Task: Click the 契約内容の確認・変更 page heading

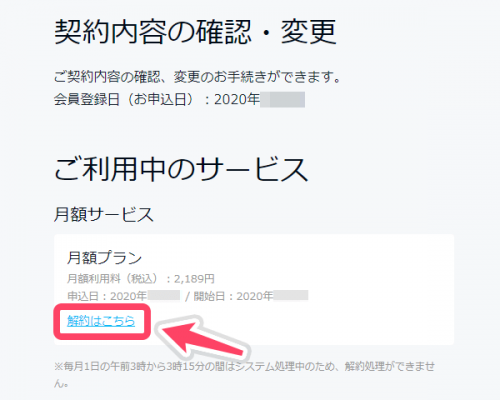Action: click(x=196, y=32)
